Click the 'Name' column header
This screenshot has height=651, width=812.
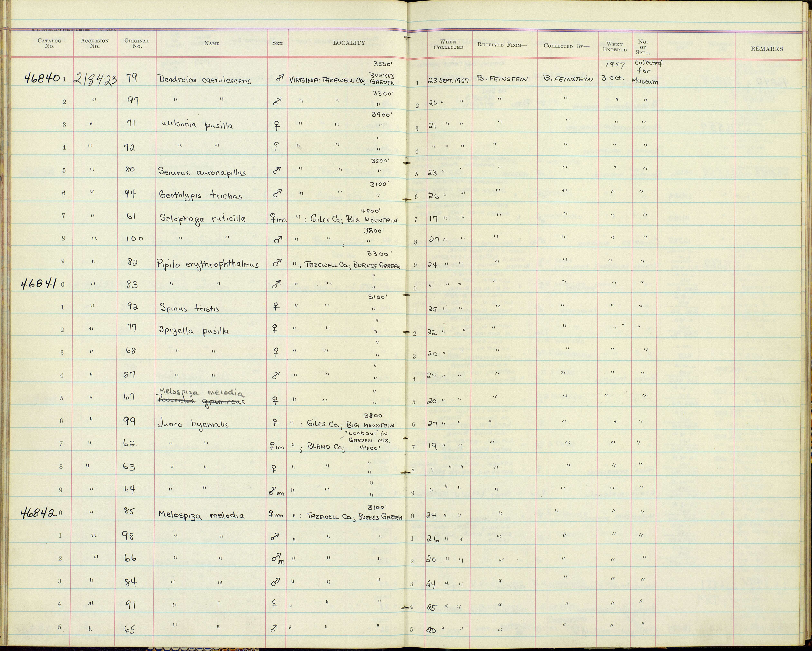[x=212, y=43]
